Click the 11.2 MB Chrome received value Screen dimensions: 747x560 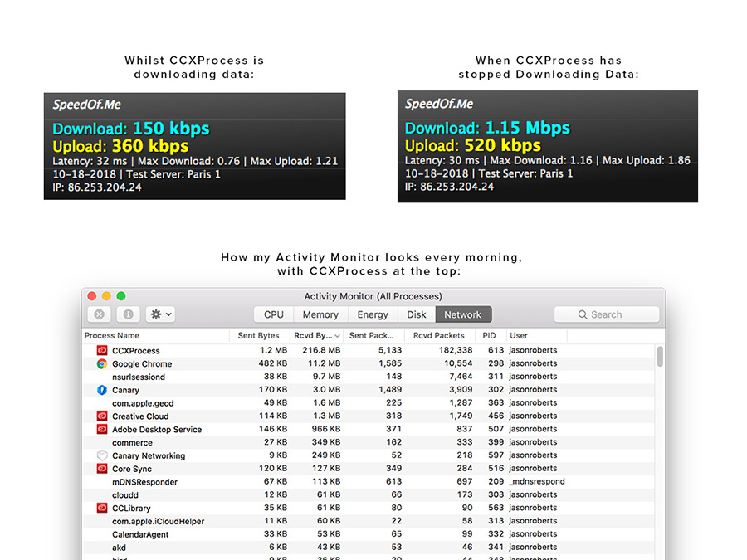325,363
